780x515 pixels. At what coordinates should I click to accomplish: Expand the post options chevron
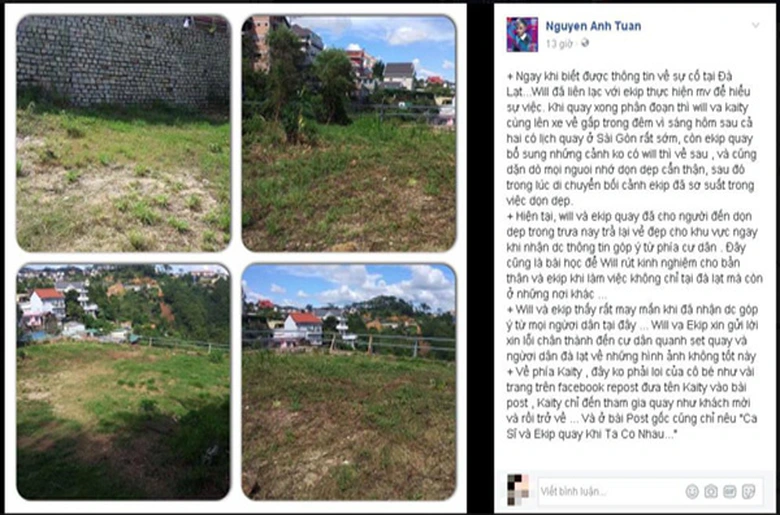[x=756, y=25]
